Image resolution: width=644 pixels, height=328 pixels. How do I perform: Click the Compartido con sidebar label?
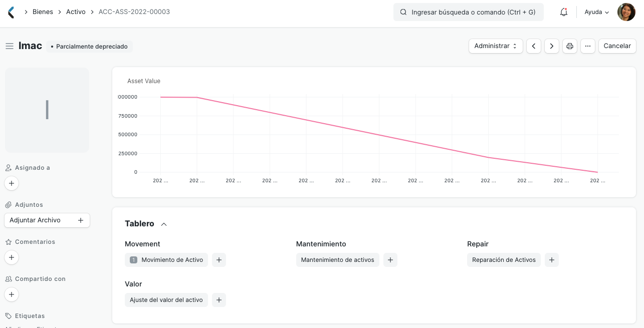point(40,279)
